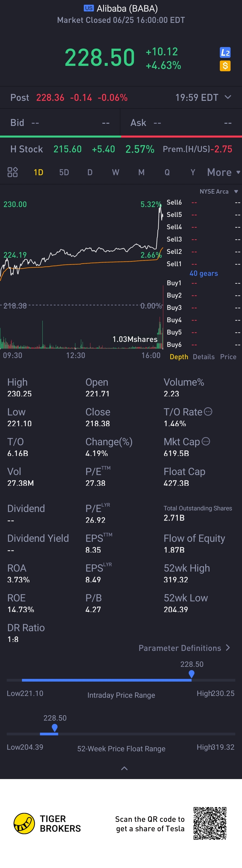The image size is (242, 868).
Task: Open the chart layout grid icon
Action: (x=13, y=172)
